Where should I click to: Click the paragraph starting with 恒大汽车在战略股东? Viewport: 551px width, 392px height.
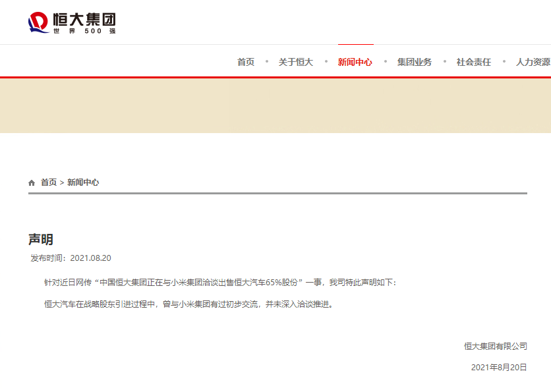[x=188, y=304]
